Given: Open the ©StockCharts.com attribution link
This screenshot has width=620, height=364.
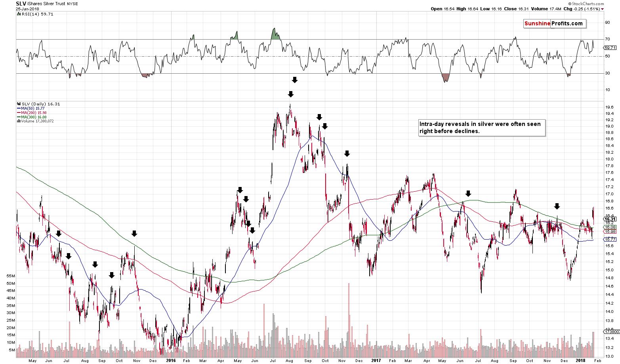Looking at the screenshot, I should click(585, 4).
